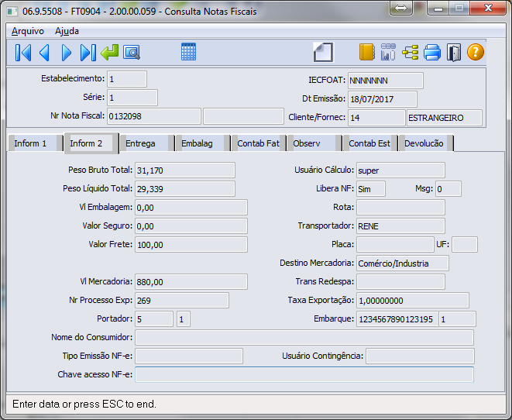512x420 pixels.
Task: Click the blue grid calendar icon
Action: pos(188,52)
